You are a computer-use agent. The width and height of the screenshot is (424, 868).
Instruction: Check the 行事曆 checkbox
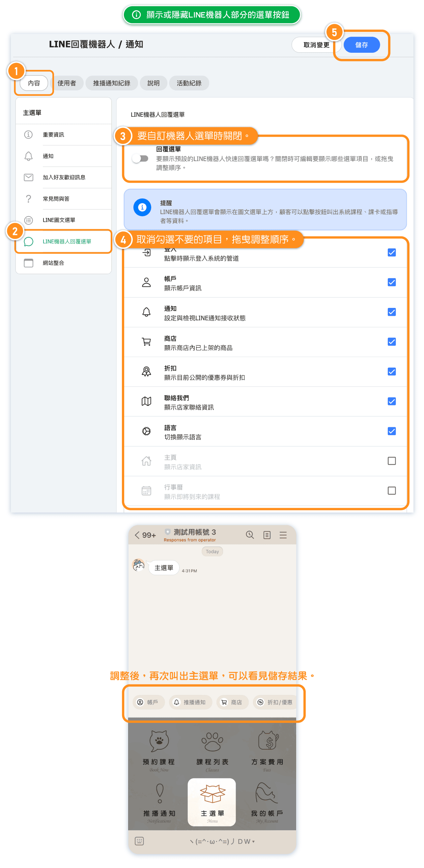(391, 491)
